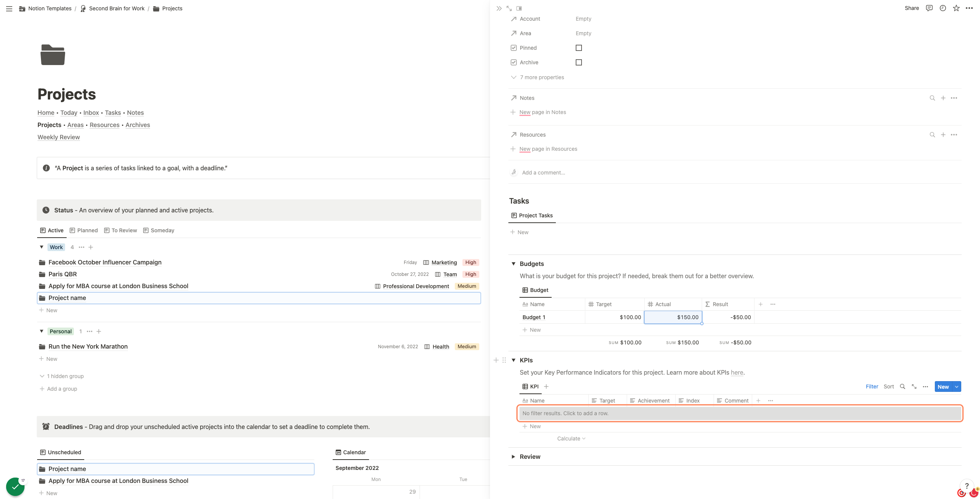Collapse the Budgets toggle
The width and height of the screenshot is (980, 499).
(514, 264)
